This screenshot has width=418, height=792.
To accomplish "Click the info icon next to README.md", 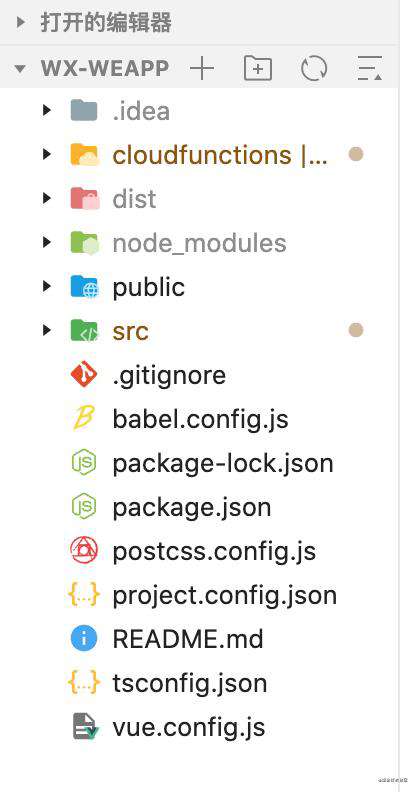I will point(84,638).
